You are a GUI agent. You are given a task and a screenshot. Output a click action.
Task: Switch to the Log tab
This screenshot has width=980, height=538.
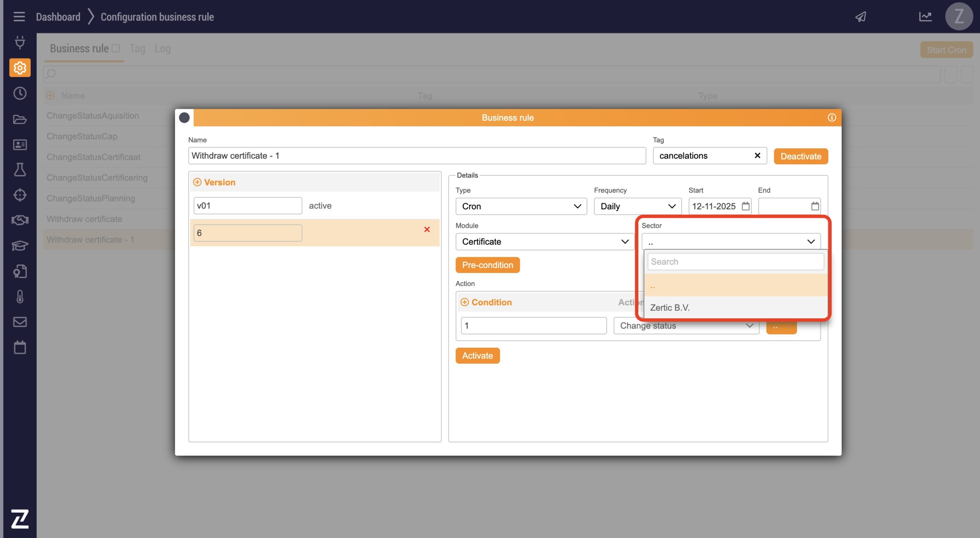[x=162, y=49]
